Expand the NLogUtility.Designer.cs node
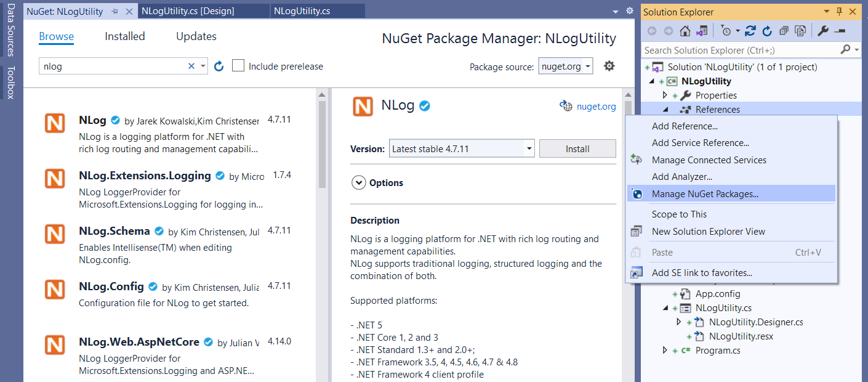Image resolution: width=868 pixels, height=382 pixels. [679, 322]
